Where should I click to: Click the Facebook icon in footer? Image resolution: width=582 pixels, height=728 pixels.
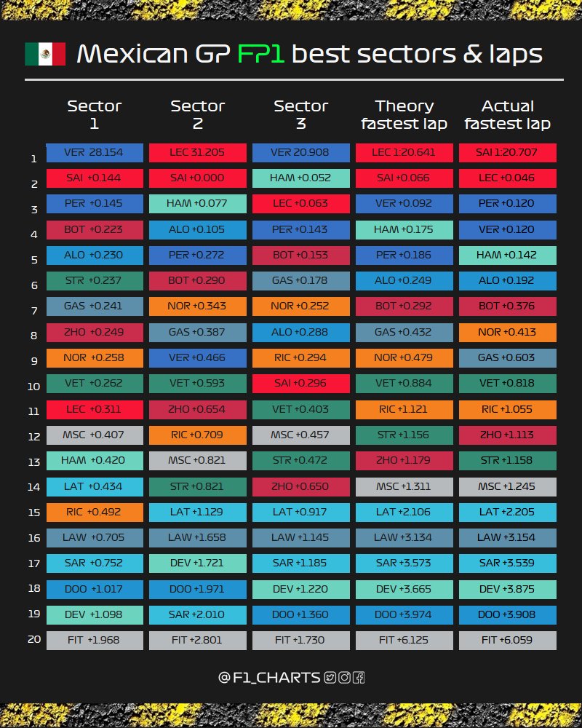point(358,677)
